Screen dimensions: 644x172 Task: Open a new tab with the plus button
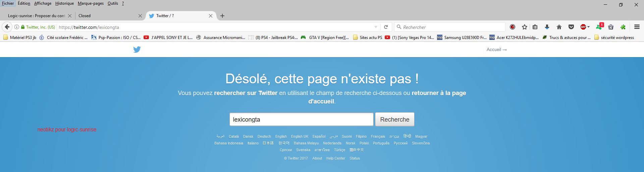coord(222,16)
